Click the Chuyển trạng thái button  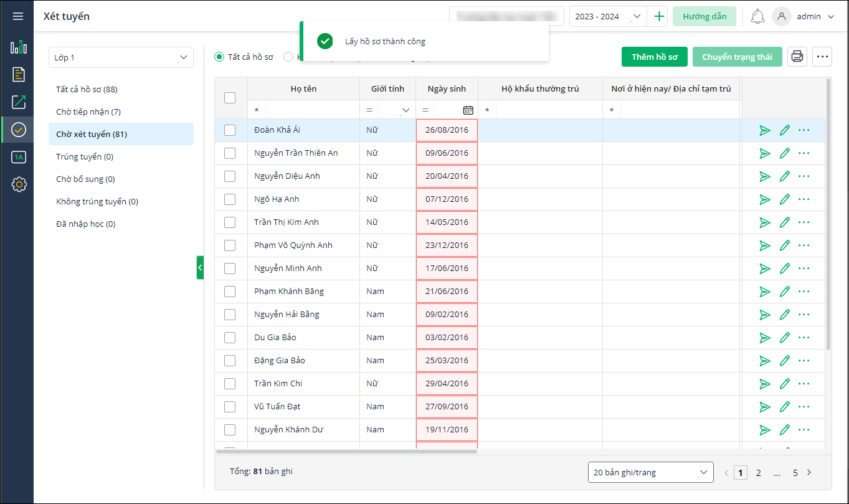pos(738,57)
